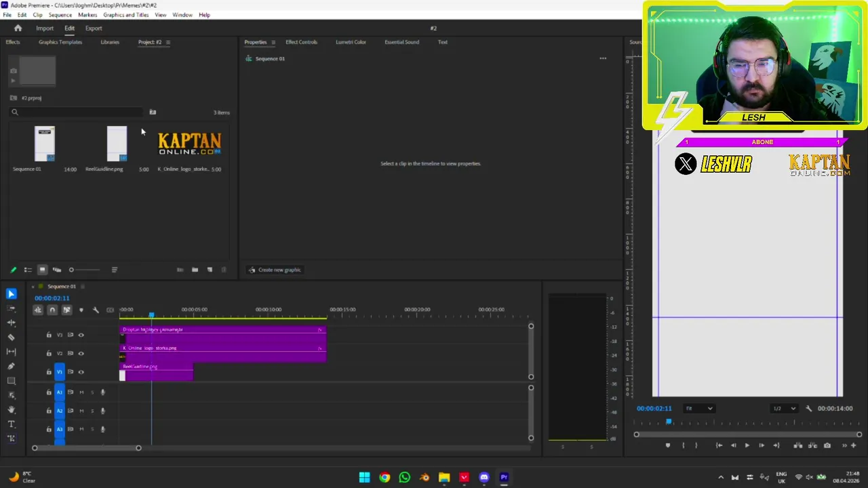Open the Program Monitor button editor plus
Image resolution: width=868 pixels, height=488 pixels.
click(853, 445)
